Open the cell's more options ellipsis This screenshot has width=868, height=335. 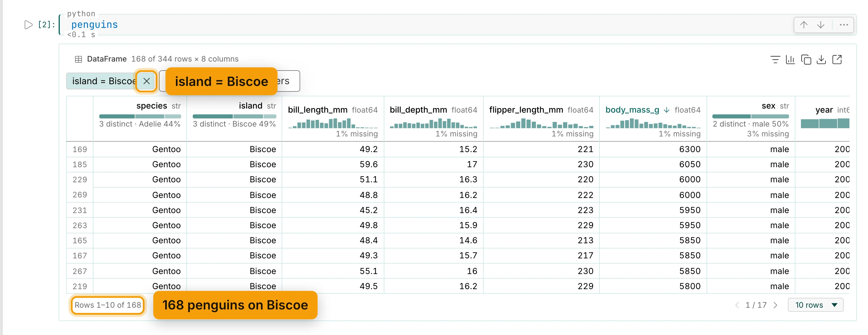(x=844, y=25)
